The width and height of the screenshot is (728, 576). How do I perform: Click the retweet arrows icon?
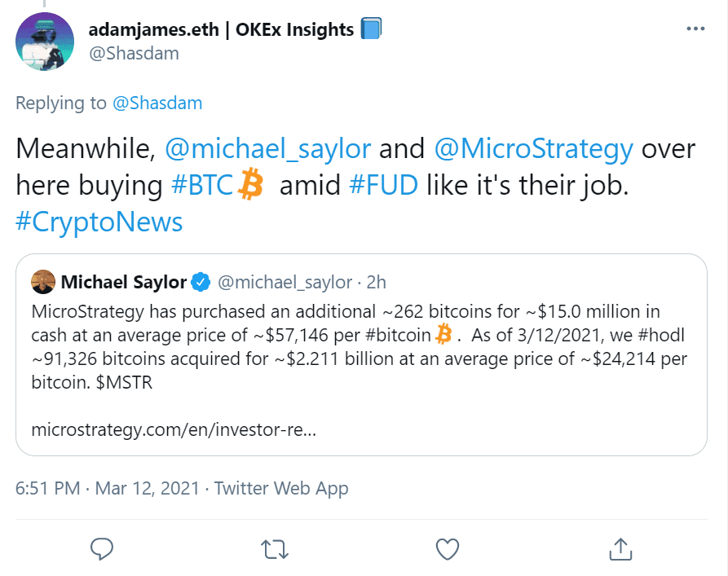(273, 548)
